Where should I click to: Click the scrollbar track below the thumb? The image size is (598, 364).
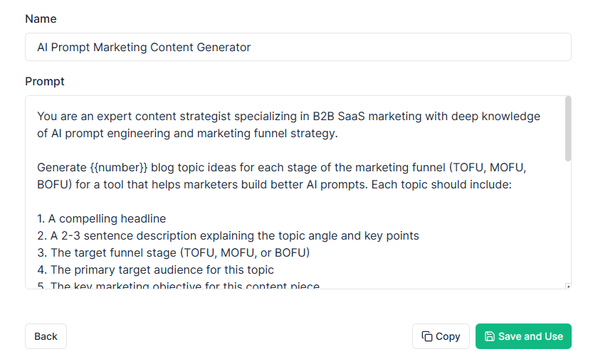pos(568,223)
